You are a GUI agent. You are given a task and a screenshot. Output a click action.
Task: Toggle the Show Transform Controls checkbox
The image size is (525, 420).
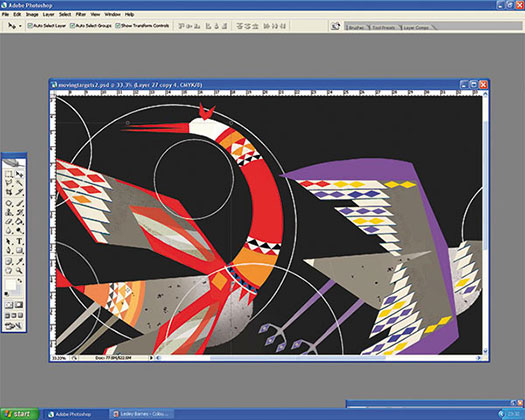pos(118,25)
